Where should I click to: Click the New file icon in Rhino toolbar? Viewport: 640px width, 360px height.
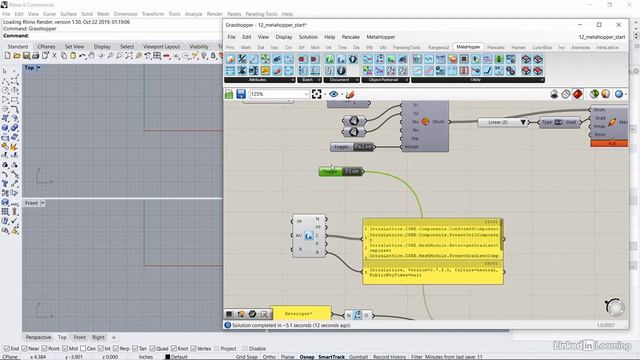(7, 56)
